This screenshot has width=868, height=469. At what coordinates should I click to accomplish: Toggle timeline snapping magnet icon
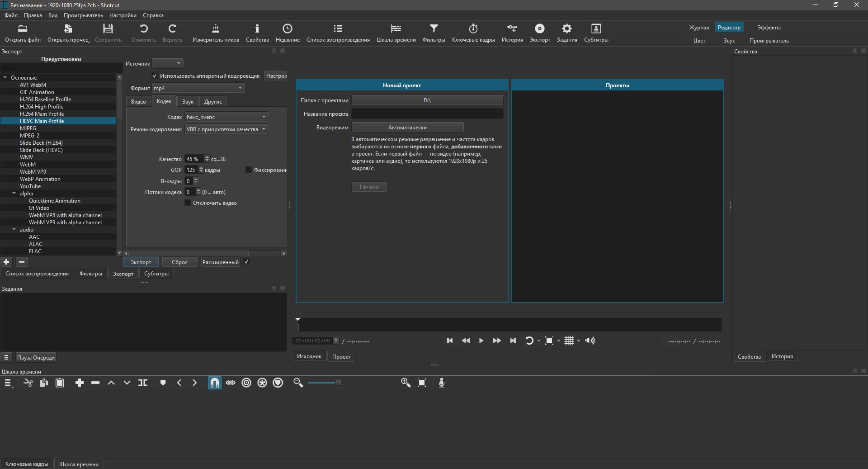(215, 383)
